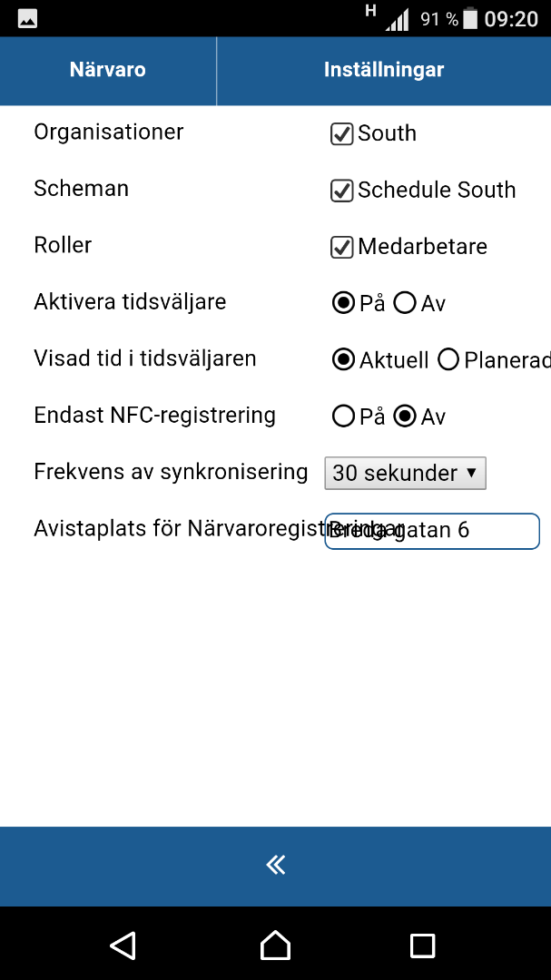Switch to the Närvaro tab

(108, 70)
